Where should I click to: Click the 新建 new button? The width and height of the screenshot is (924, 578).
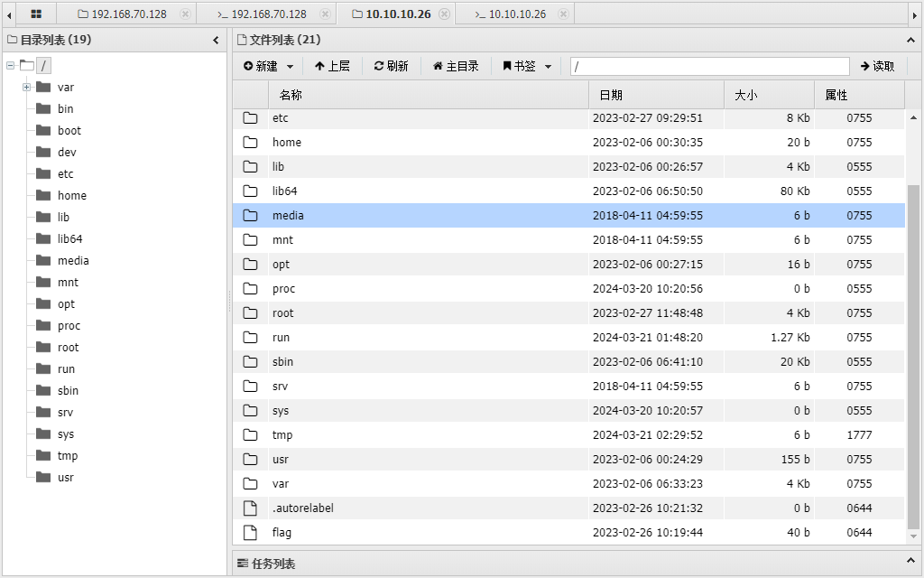(261, 66)
